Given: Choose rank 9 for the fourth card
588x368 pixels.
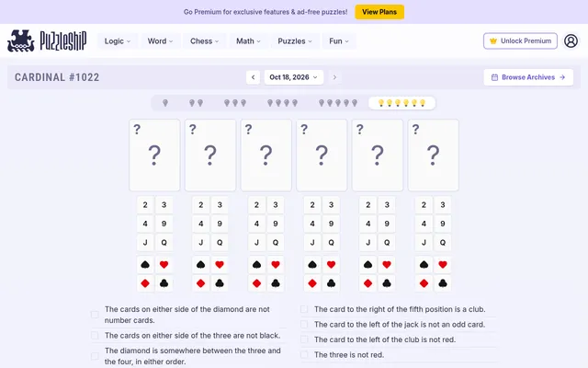Looking at the screenshot, I should pos(331,224).
